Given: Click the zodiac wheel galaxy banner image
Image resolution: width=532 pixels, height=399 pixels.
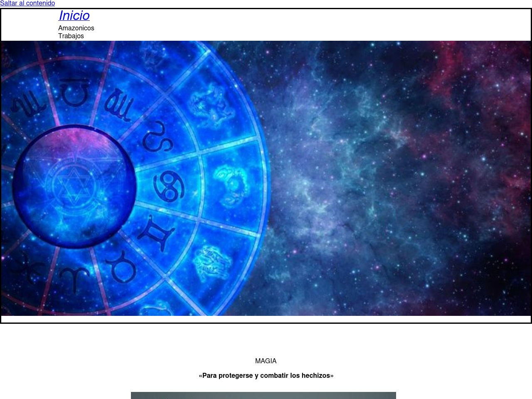Looking at the screenshot, I should [x=266, y=178].
